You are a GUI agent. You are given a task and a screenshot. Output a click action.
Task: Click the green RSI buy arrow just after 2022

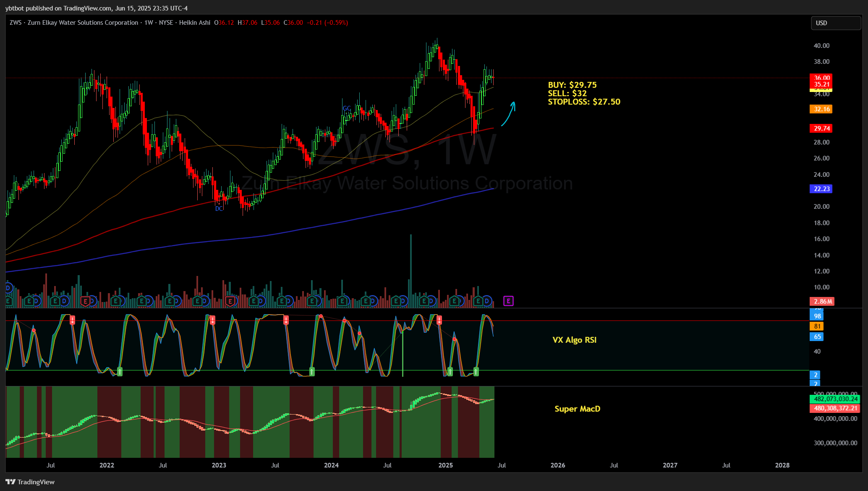coord(120,371)
